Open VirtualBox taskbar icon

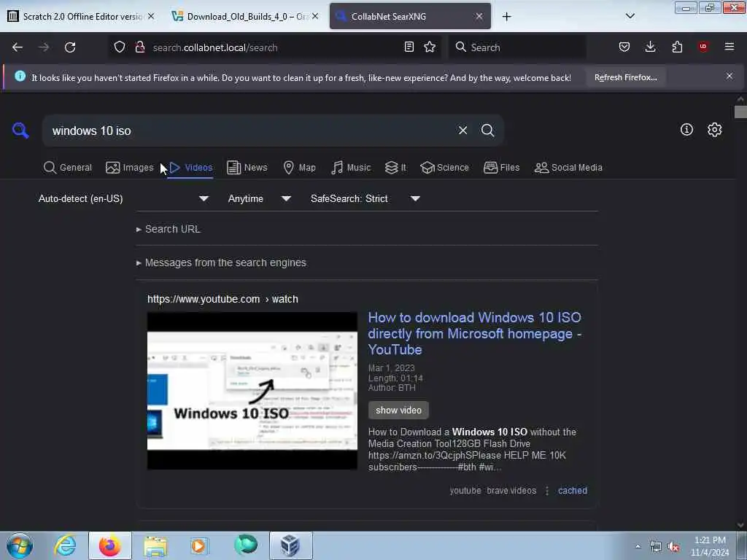[x=290, y=545]
